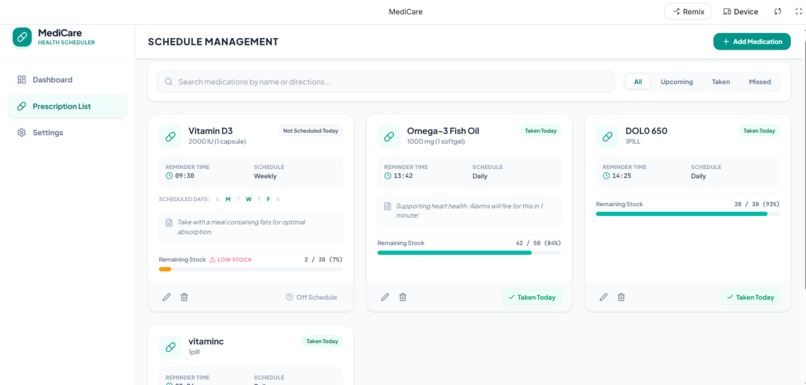Select the All filter tab
Screen dimensions: 806x385
click(x=638, y=82)
